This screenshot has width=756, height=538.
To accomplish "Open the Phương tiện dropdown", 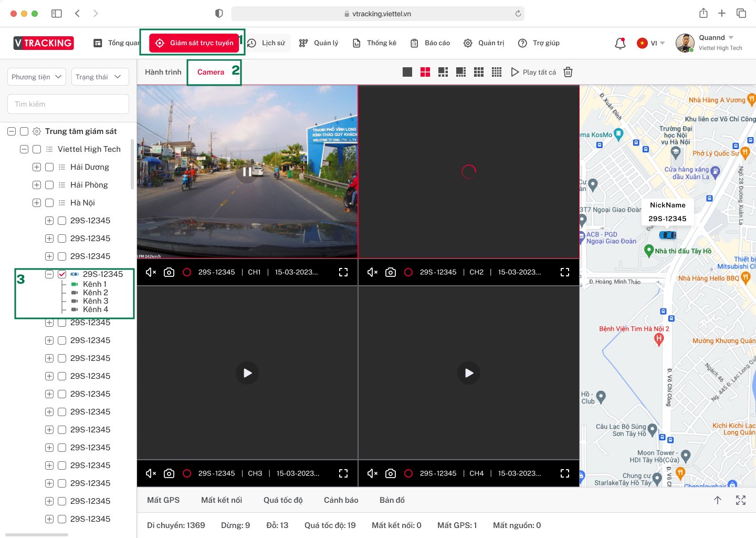I will [x=37, y=77].
